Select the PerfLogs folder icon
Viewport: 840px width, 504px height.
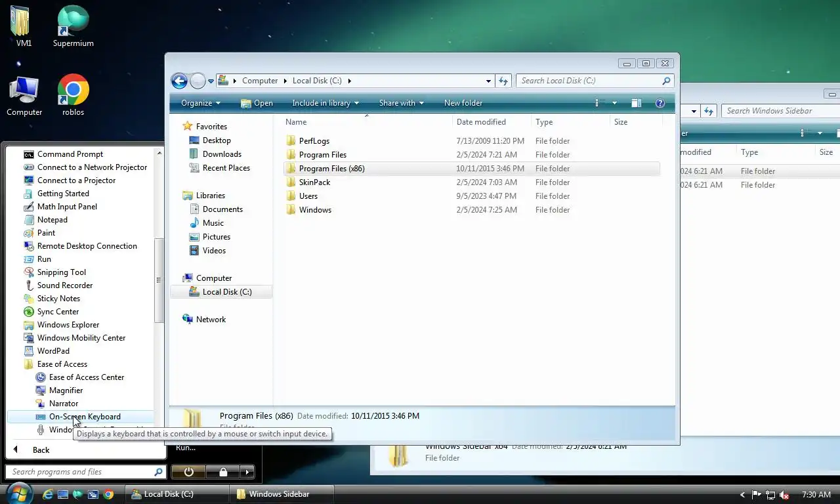[x=291, y=141]
